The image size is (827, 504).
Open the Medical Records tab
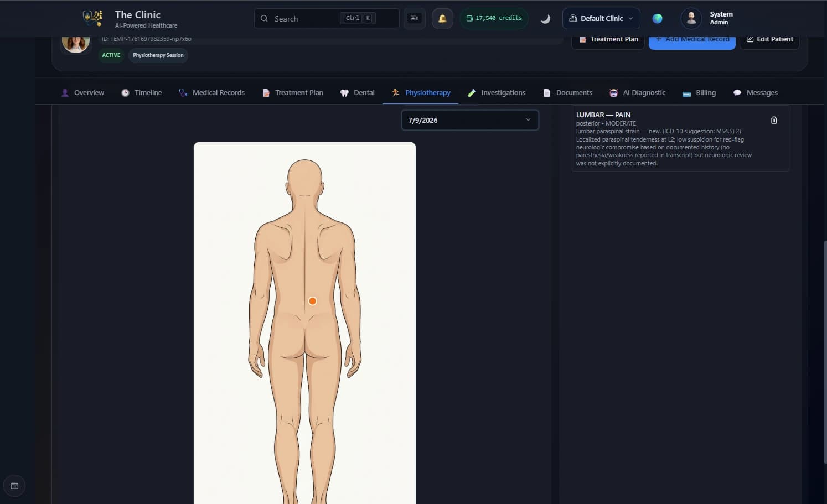tap(211, 92)
